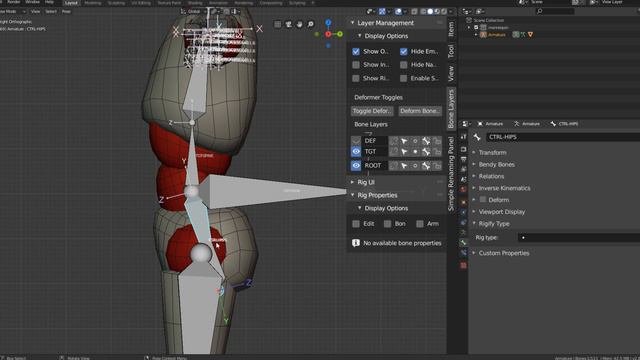
Task: Click bone icon in DEF layer row
Action: tap(426, 141)
